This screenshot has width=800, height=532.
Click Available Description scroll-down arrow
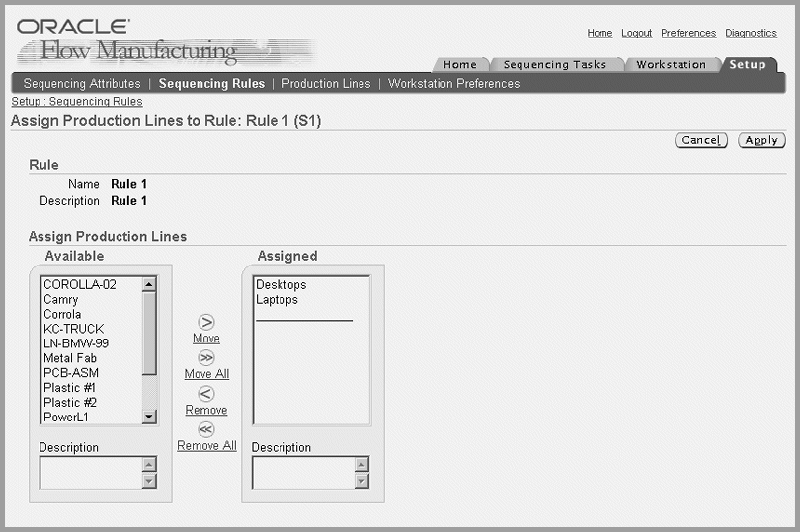click(149, 481)
